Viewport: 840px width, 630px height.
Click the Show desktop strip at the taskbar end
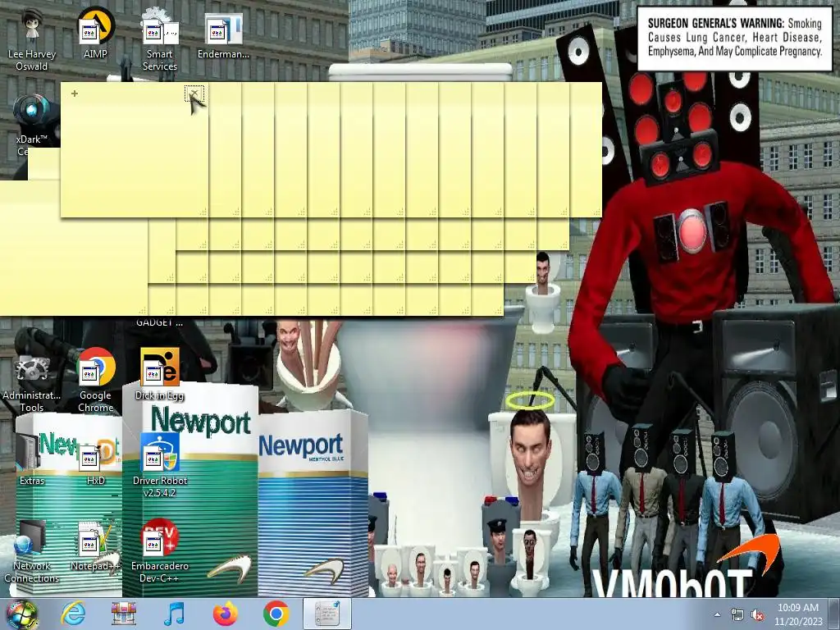pos(834,614)
